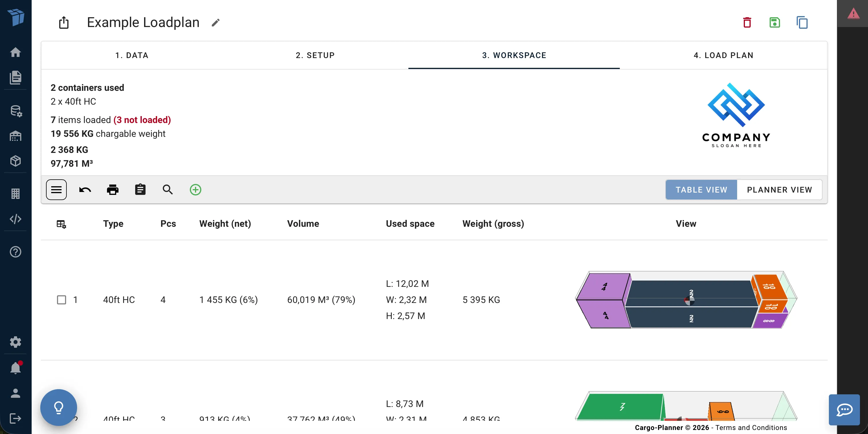Viewport: 868px width, 434px height.
Task: Click 'W: 2,32 M' used space value
Action: (406, 300)
